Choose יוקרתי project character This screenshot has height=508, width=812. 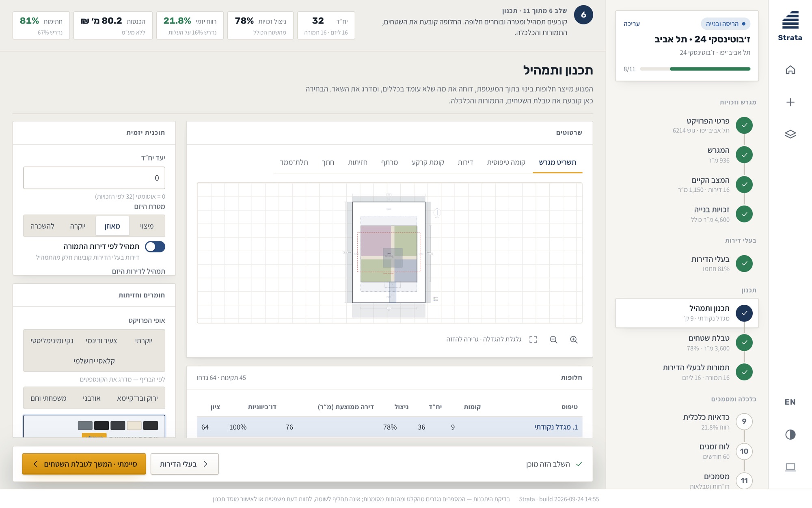(x=144, y=341)
